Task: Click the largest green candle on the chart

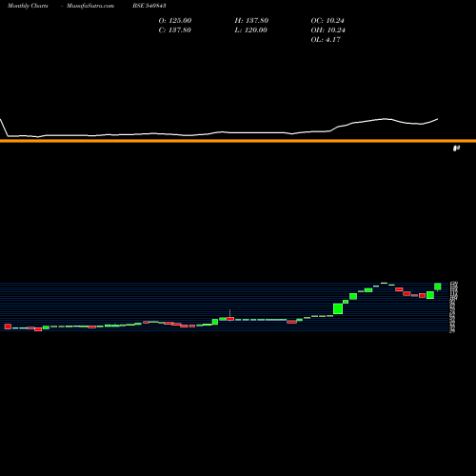Action: [x=338, y=308]
